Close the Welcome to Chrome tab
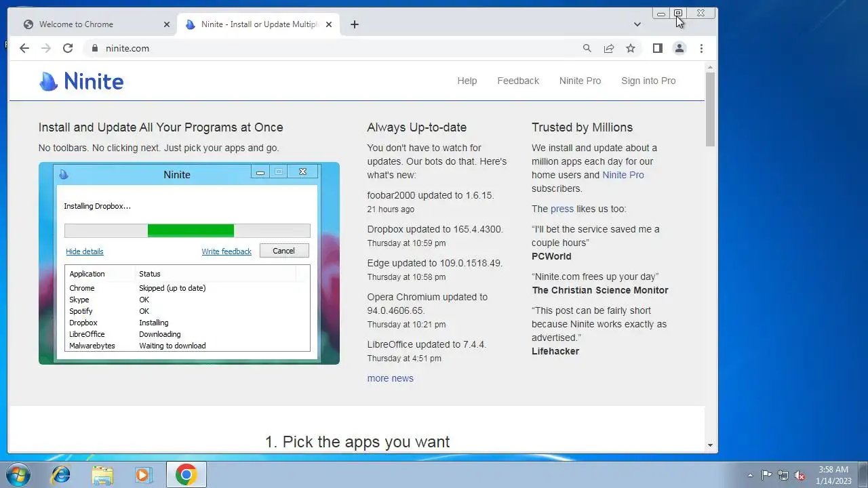This screenshot has height=488, width=868. click(x=167, y=24)
